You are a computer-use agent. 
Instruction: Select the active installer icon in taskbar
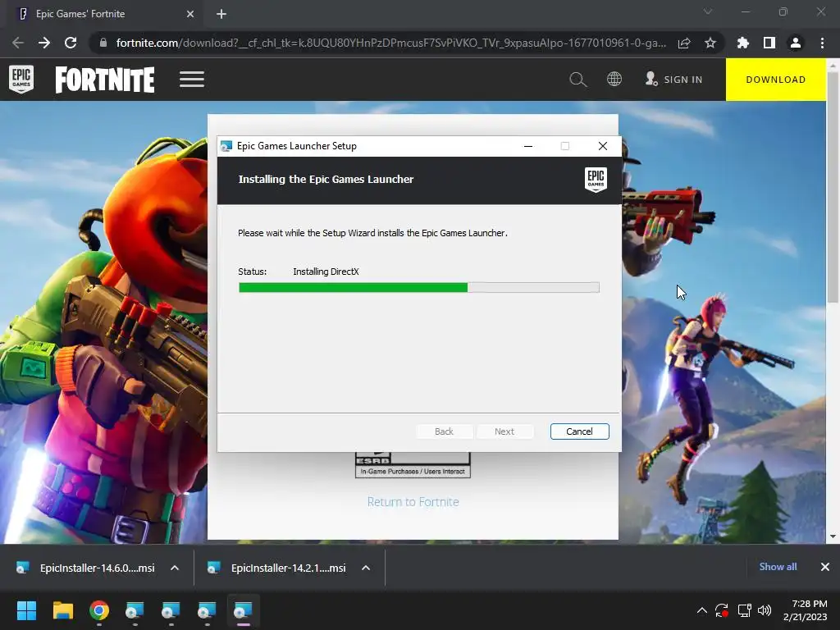pyautogui.click(x=243, y=610)
